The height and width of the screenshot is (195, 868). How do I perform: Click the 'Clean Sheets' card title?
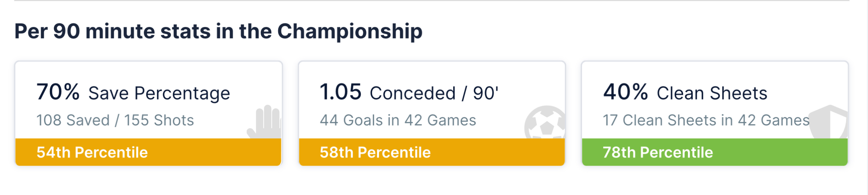tap(712, 93)
